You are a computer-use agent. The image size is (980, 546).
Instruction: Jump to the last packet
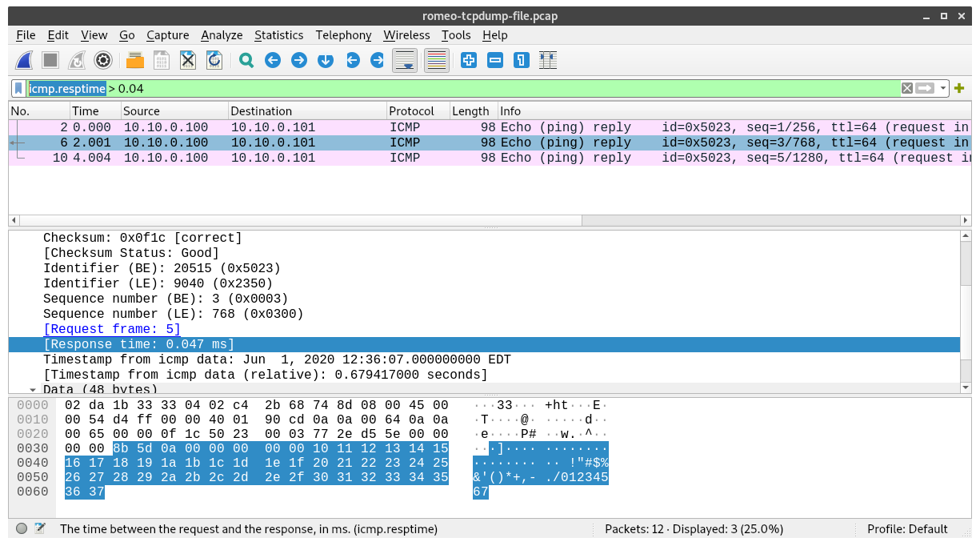point(378,60)
